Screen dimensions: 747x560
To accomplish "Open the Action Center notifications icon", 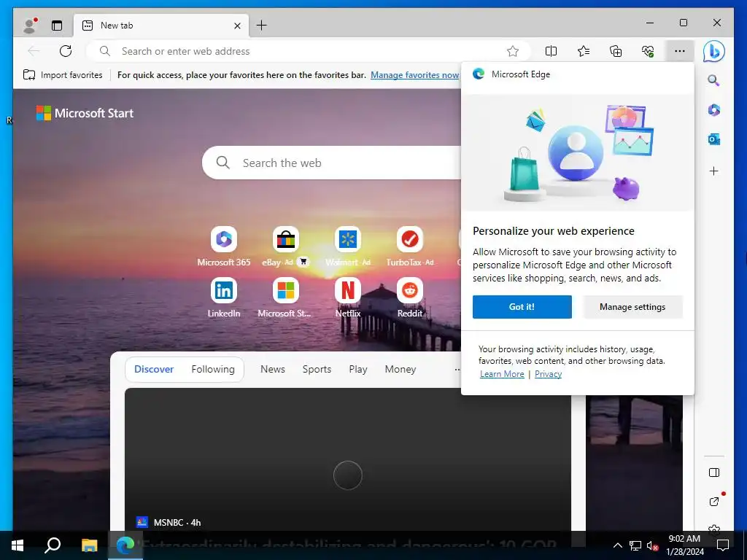I will 723,545.
